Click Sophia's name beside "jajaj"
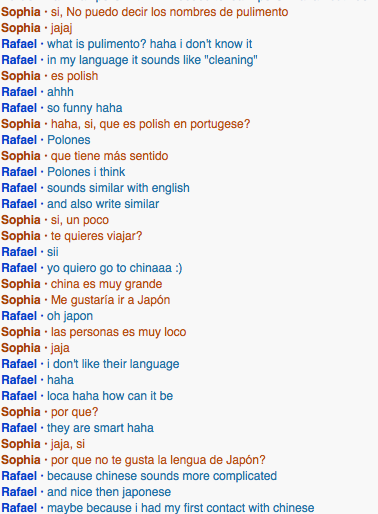The image size is (378, 514). 21,28
